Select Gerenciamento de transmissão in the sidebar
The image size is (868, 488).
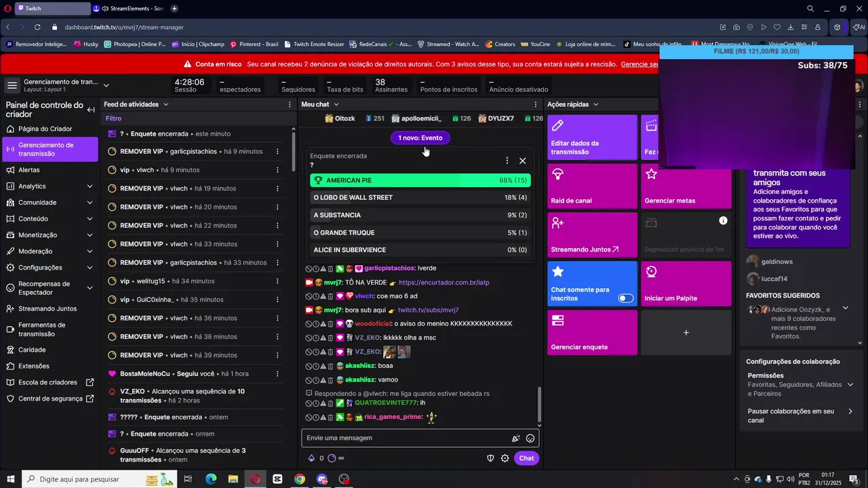[x=50, y=149]
